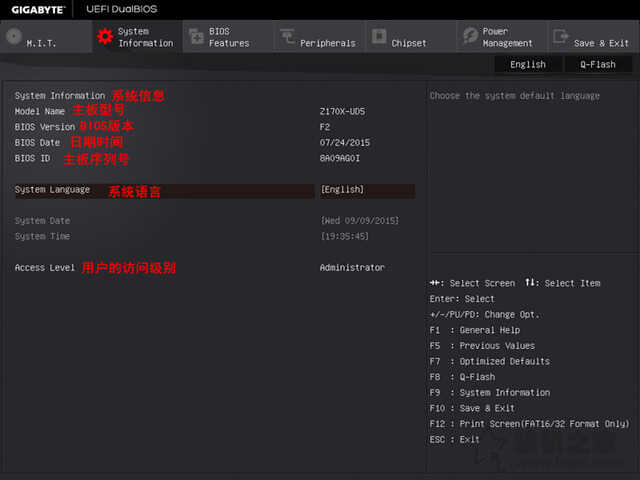Click the red gear System Information icon
Viewport: 640px width, 480px height.
pos(105,37)
